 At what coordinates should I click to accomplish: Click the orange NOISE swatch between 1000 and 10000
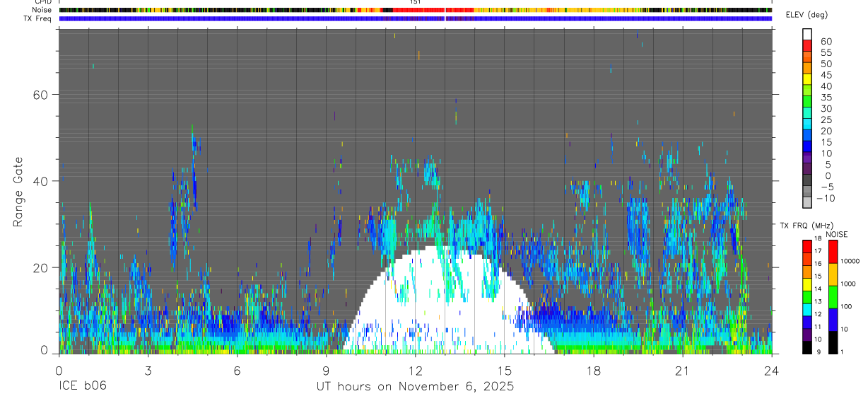click(833, 274)
